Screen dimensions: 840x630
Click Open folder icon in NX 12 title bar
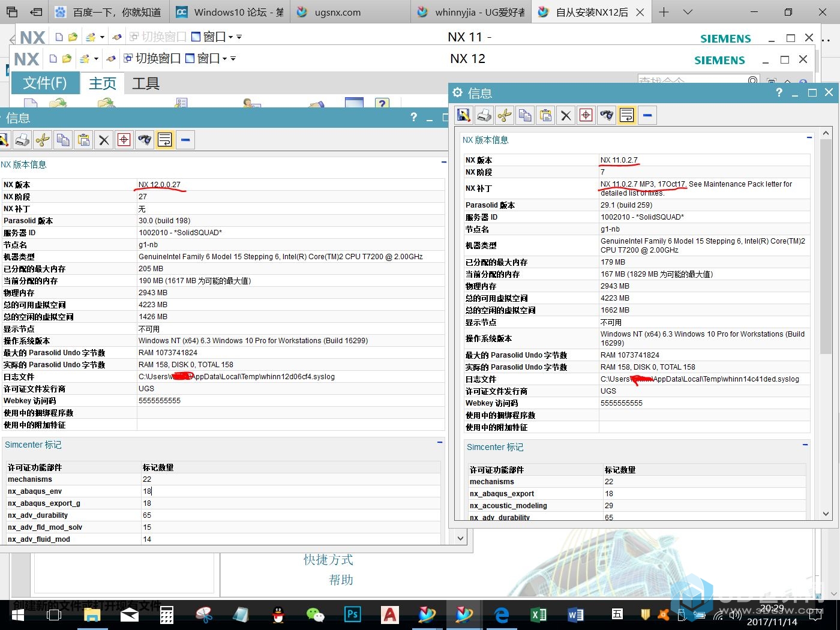[67, 59]
